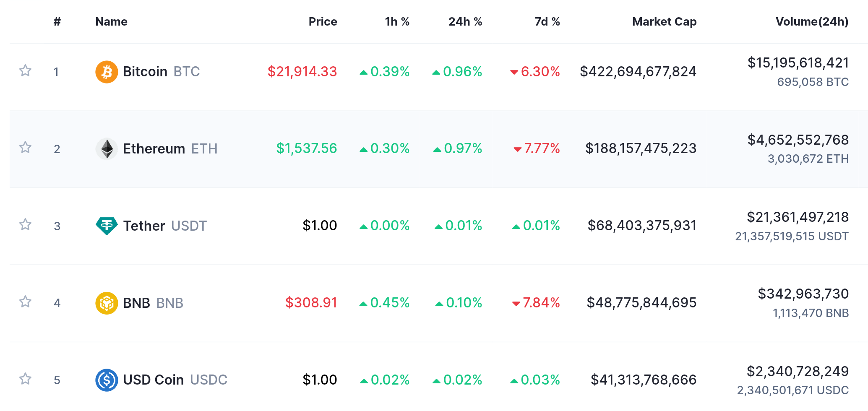This screenshot has height=411, width=868.
Task: Click the BNB coin logo icon
Action: [107, 303]
